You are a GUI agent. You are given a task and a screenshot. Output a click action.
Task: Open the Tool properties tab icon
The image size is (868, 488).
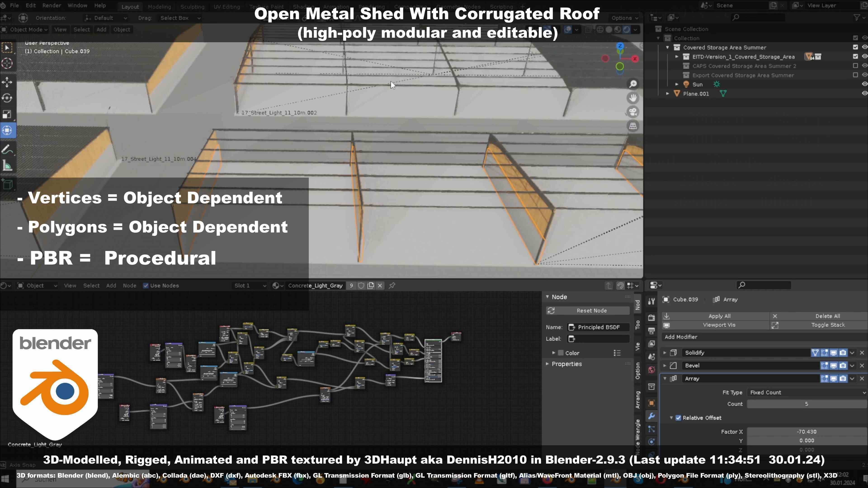coord(651,301)
